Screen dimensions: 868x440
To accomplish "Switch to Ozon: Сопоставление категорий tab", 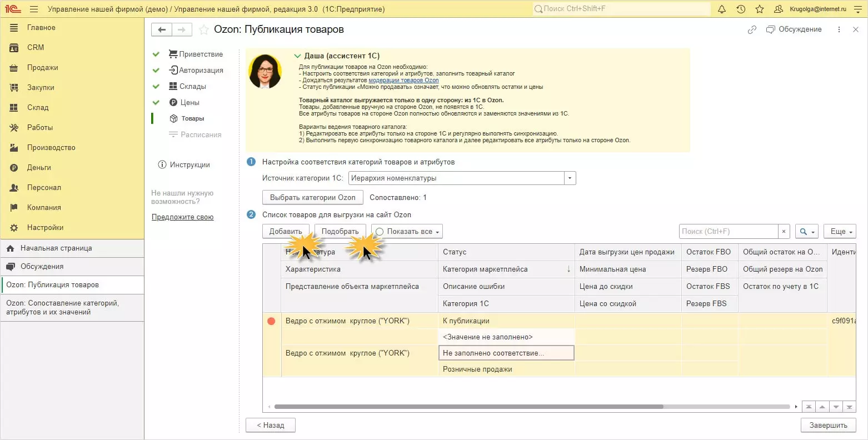I will coord(72,308).
